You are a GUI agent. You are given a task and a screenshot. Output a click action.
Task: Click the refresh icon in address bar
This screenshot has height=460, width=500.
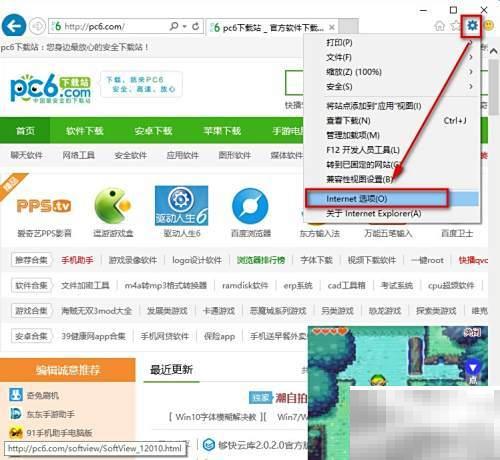click(x=196, y=26)
